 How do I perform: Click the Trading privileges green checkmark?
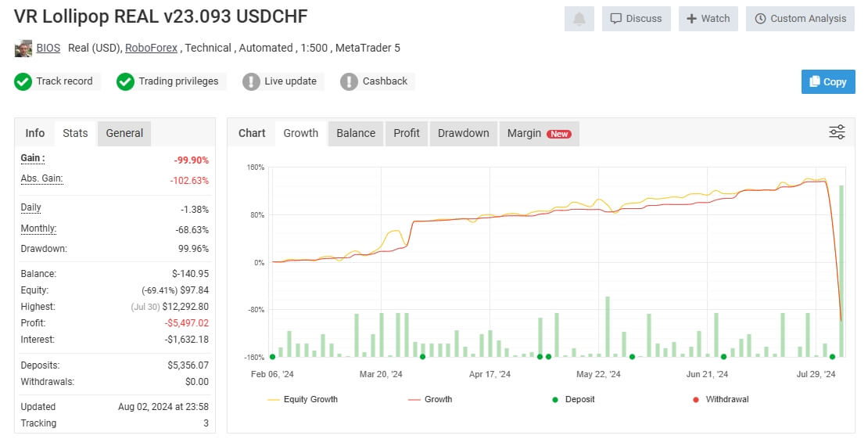pyautogui.click(x=125, y=81)
